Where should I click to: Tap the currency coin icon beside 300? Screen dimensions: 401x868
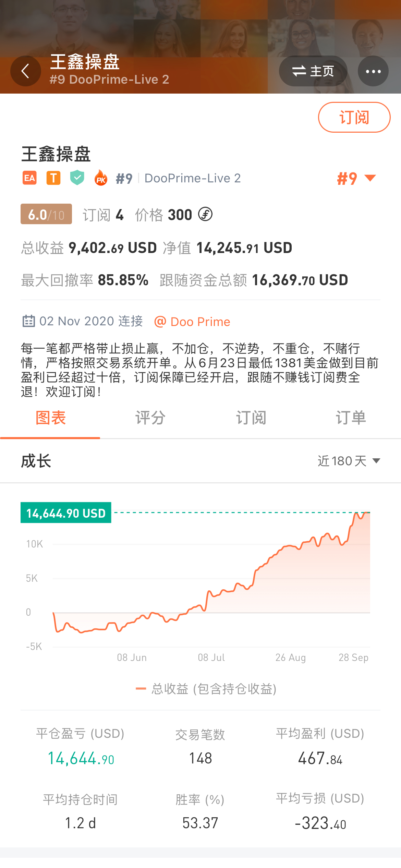pyautogui.click(x=205, y=215)
